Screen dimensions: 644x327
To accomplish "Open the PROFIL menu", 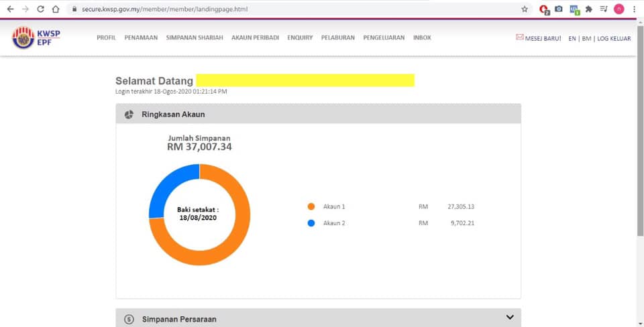I will (107, 38).
